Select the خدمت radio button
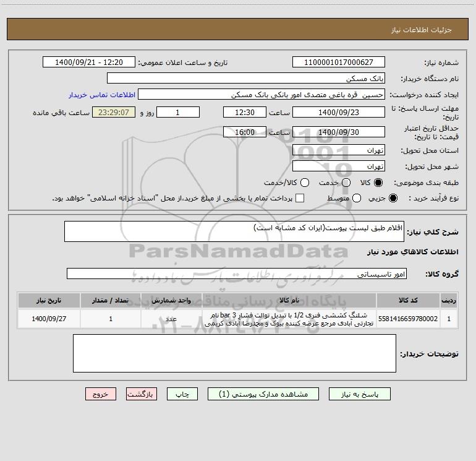The image size is (476, 461). pyautogui.click(x=346, y=183)
